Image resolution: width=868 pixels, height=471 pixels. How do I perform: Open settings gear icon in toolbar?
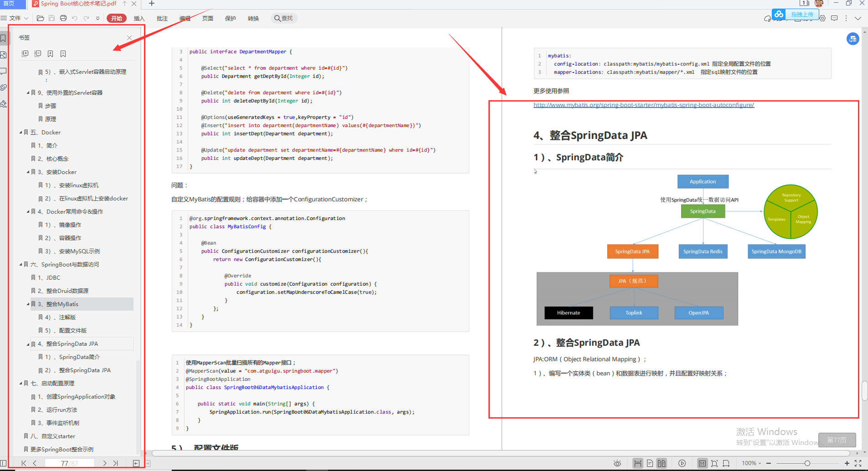tap(822, 18)
